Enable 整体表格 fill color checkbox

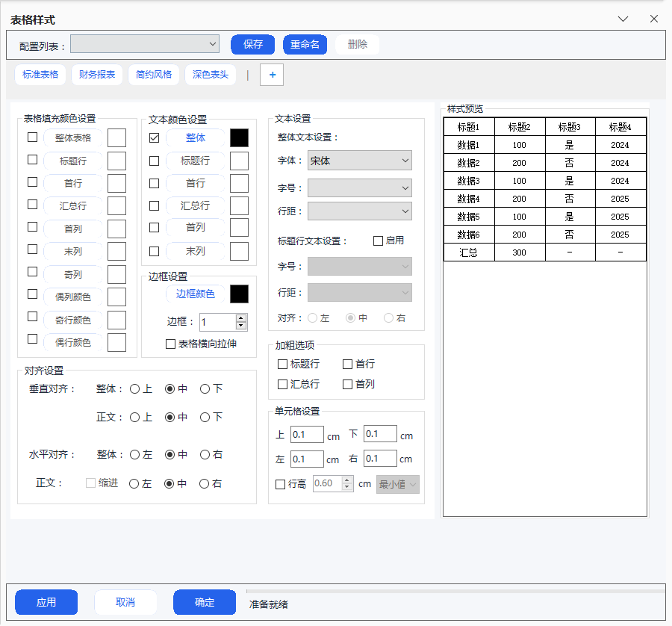pos(32,137)
